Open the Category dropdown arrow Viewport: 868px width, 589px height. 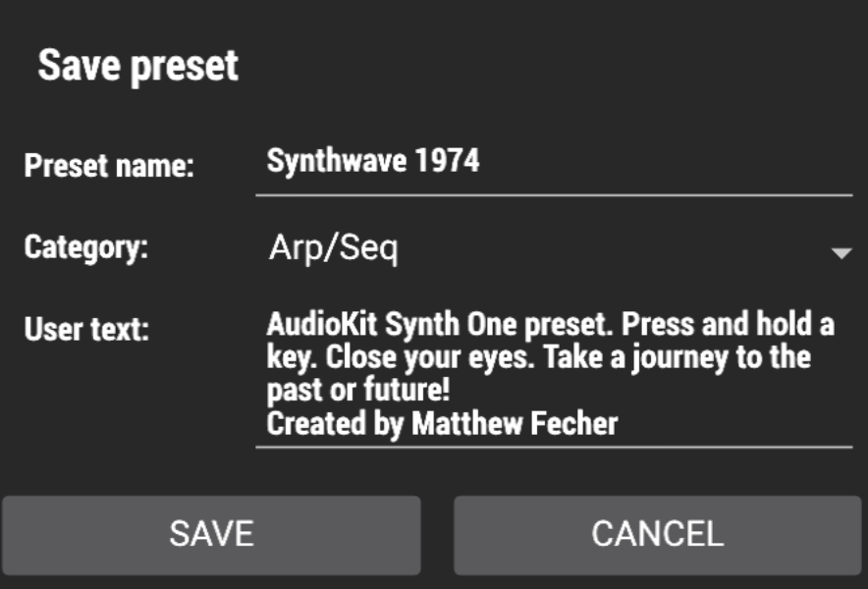(841, 253)
